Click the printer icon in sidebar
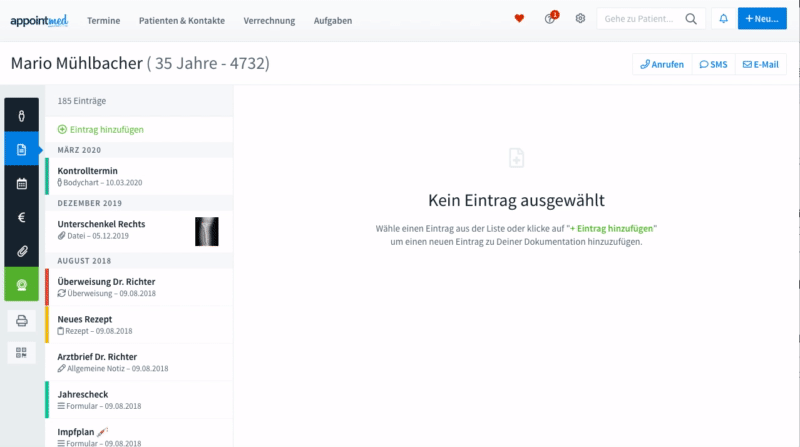 [21, 321]
